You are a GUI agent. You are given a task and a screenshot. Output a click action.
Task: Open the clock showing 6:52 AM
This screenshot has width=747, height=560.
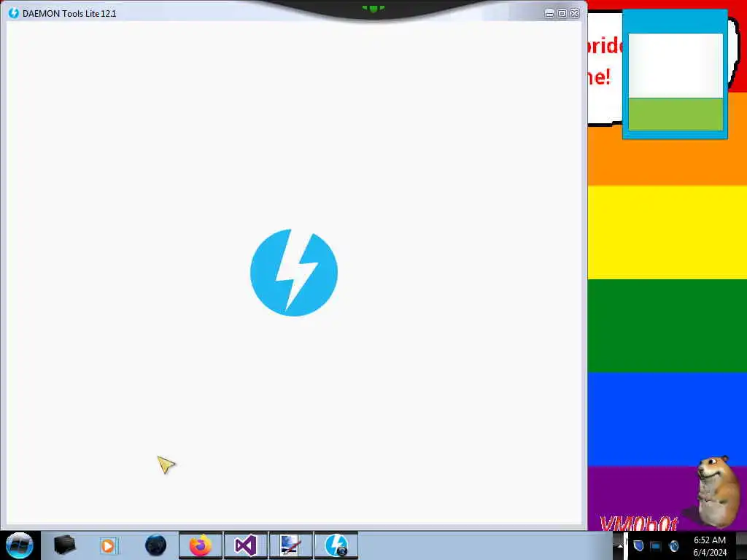pyautogui.click(x=709, y=540)
